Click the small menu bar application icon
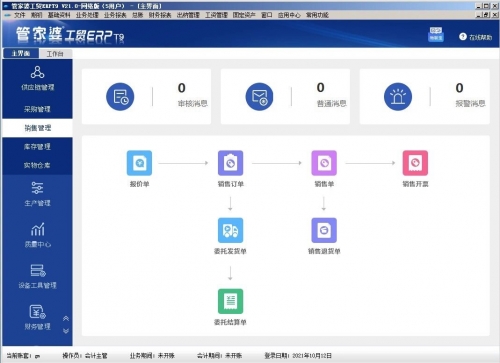Image resolution: width=500 pixels, height=363 pixels. 7,15
